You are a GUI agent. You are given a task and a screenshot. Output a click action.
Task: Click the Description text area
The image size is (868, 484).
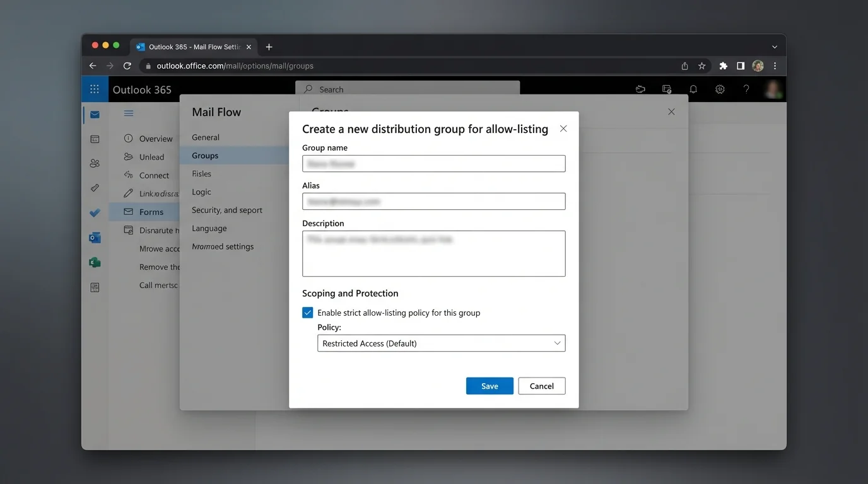(x=433, y=254)
